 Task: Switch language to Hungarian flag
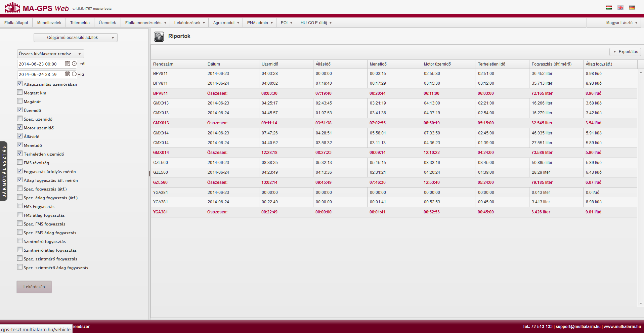click(609, 8)
